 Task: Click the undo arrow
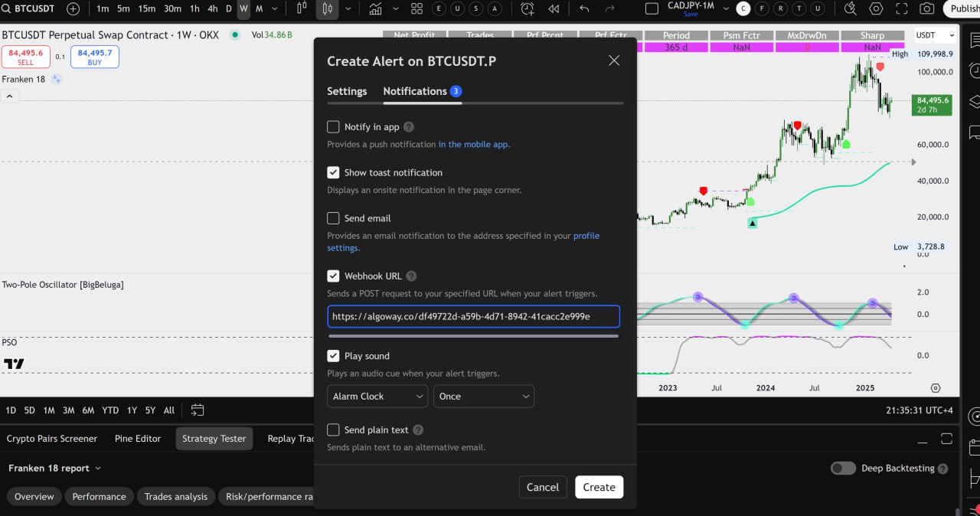tap(584, 9)
